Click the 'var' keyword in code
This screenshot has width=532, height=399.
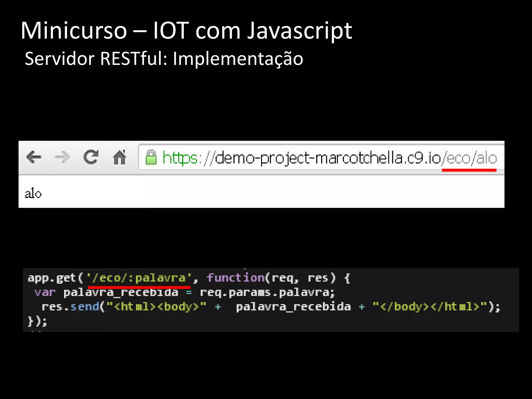pyautogui.click(x=45, y=293)
